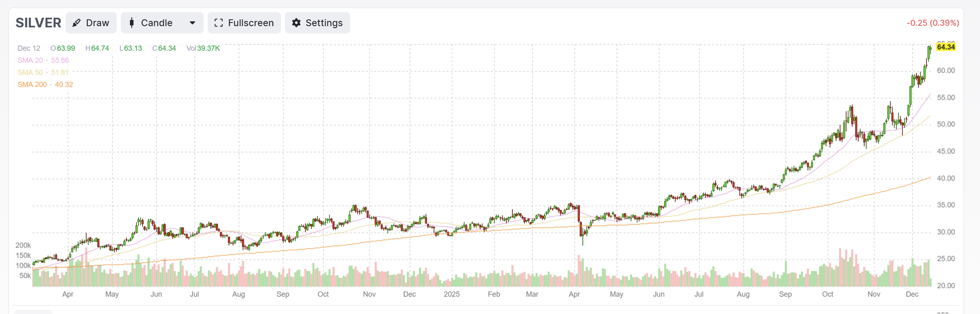Toggle the SMA 20 indicator label
980x314 pixels.
pyautogui.click(x=43, y=60)
